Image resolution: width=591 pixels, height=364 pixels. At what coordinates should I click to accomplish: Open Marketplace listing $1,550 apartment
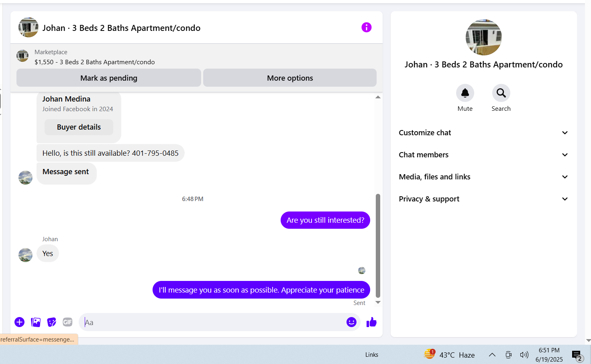[x=94, y=62]
